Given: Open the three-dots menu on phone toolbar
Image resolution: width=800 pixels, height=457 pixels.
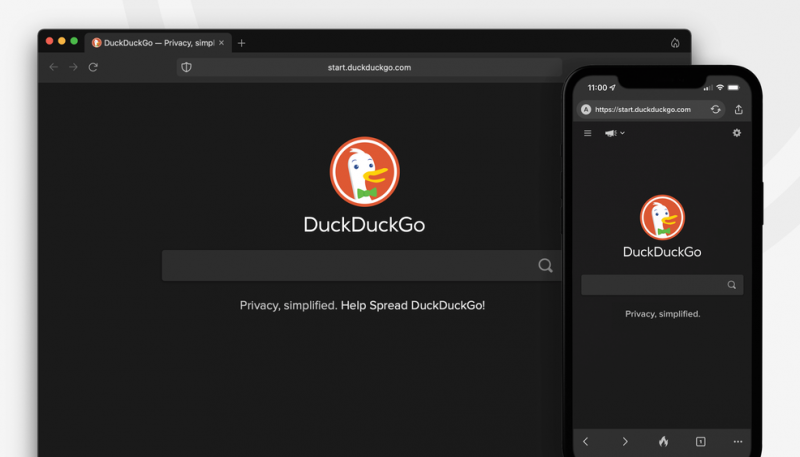Looking at the screenshot, I should [x=738, y=441].
